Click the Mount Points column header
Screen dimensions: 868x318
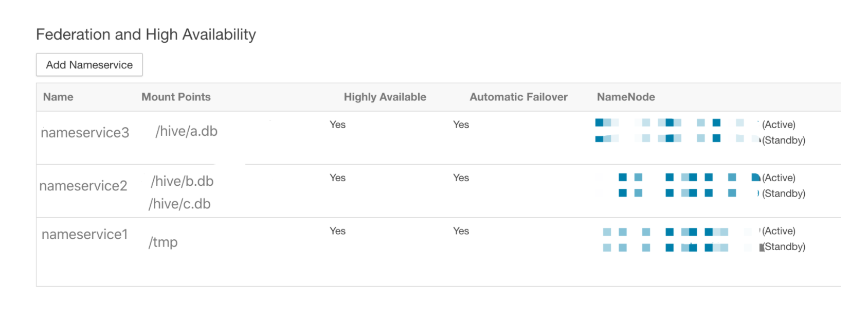click(x=176, y=97)
